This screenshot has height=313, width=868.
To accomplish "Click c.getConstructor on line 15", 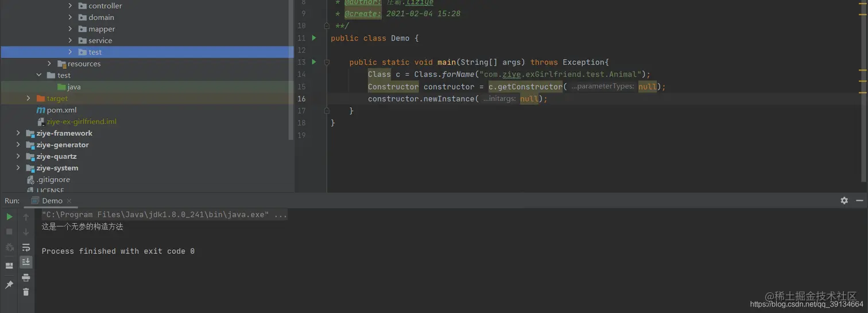I will coord(525,87).
